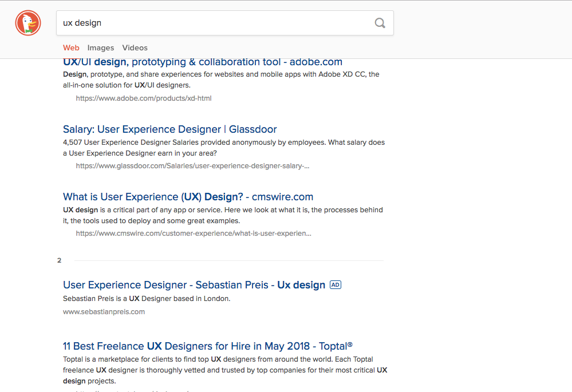
Task: Click the cmswire result description snippet
Action: [223, 215]
